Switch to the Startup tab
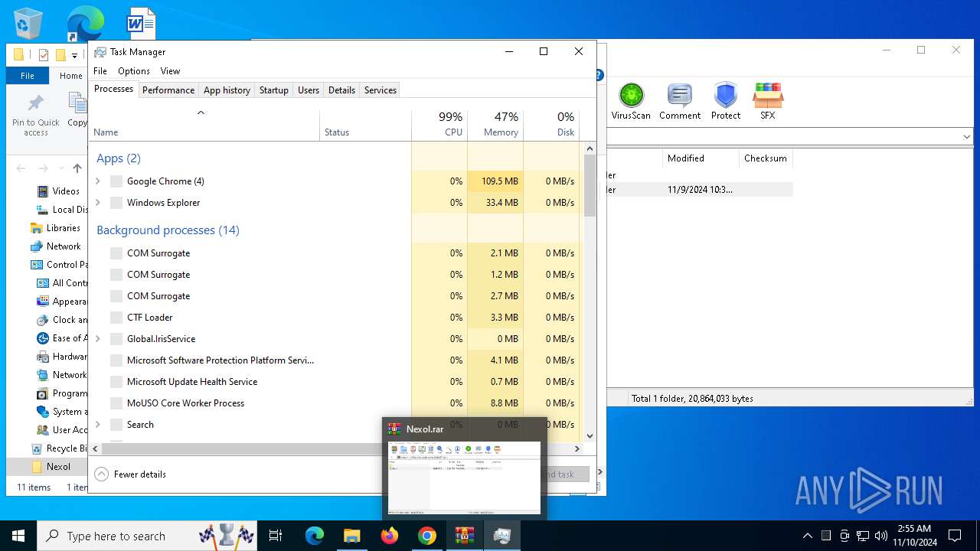The image size is (980, 551). point(273,90)
